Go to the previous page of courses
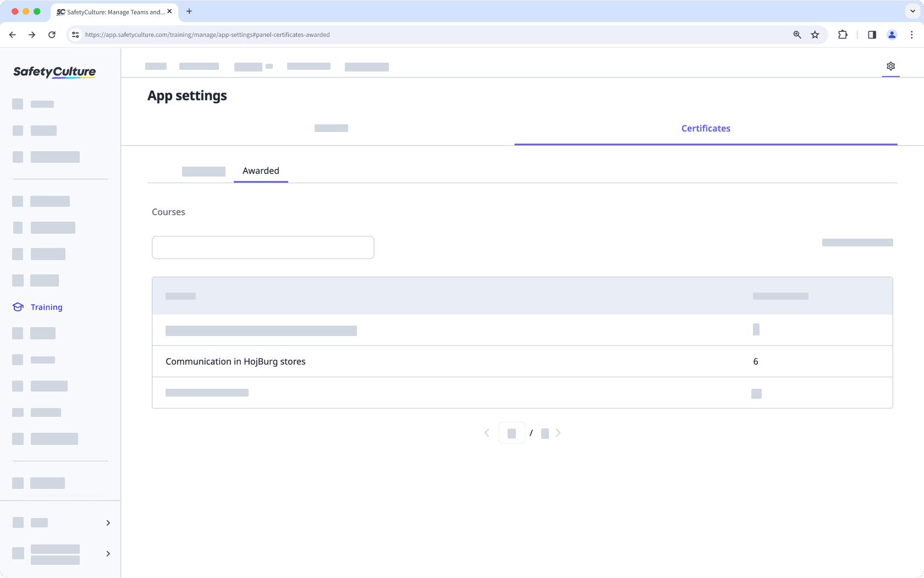The width and height of the screenshot is (924, 578). coord(487,433)
